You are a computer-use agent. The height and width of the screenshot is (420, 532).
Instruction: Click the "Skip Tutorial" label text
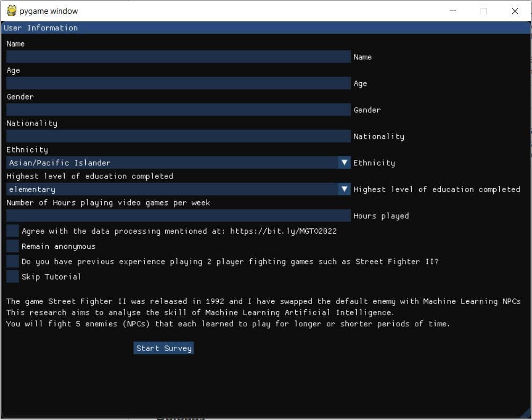(51, 276)
